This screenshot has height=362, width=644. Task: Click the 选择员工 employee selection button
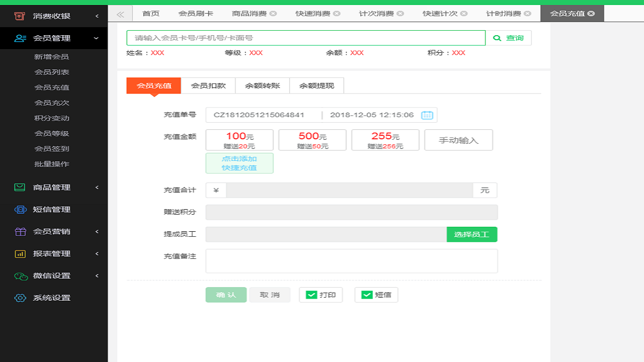(471, 234)
